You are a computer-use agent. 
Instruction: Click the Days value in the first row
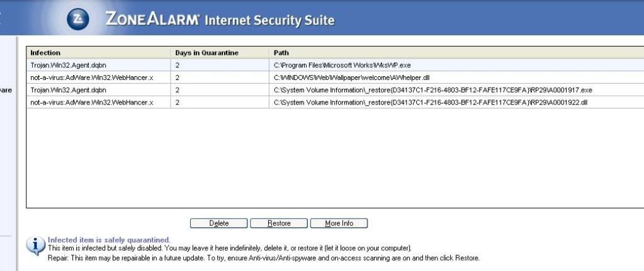(177, 65)
